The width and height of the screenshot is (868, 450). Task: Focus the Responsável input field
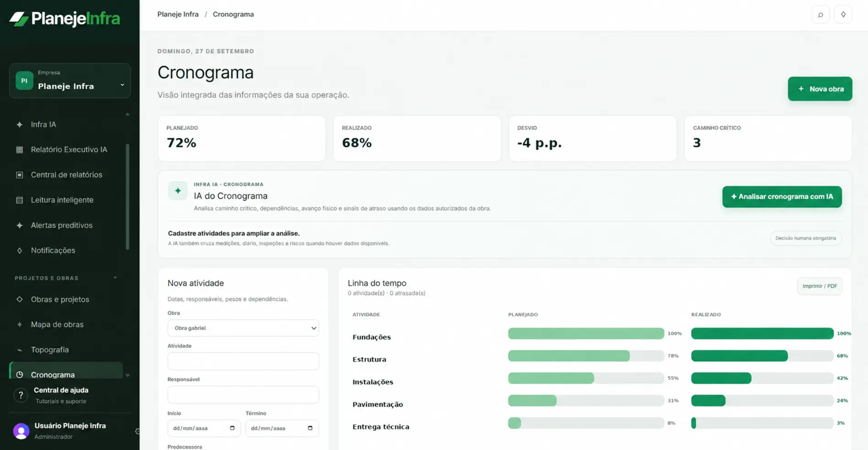[x=243, y=395]
